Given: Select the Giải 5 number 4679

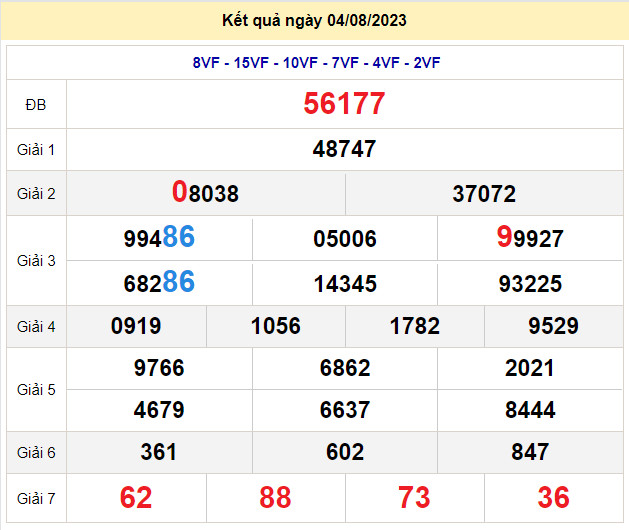Looking at the screenshot, I should coord(159,410).
